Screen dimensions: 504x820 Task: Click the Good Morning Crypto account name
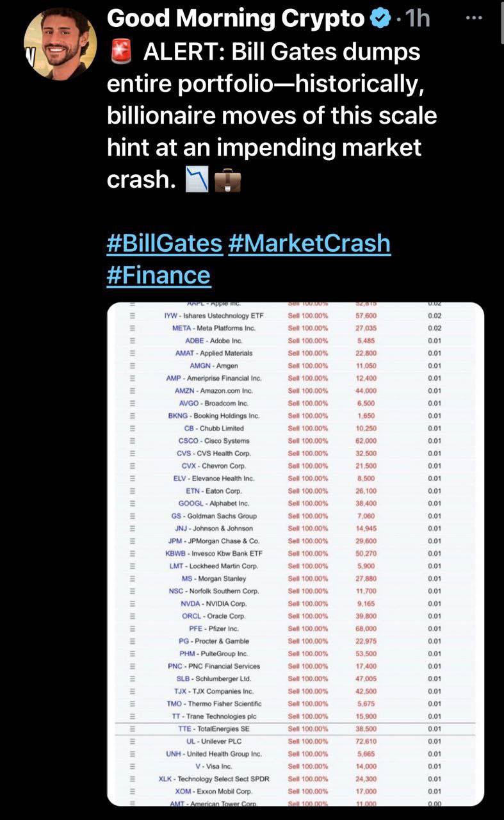(x=235, y=19)
